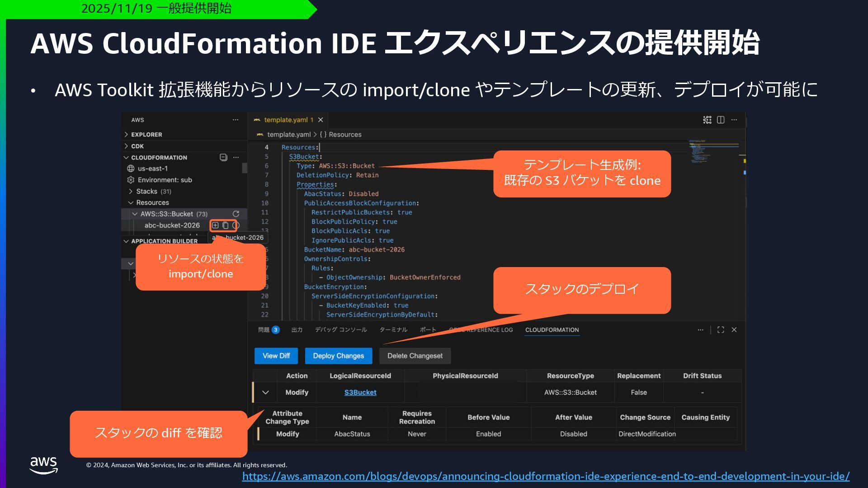Click the View Diff button
Viewport: 868px width, 488px height.
tap(276, 356)
